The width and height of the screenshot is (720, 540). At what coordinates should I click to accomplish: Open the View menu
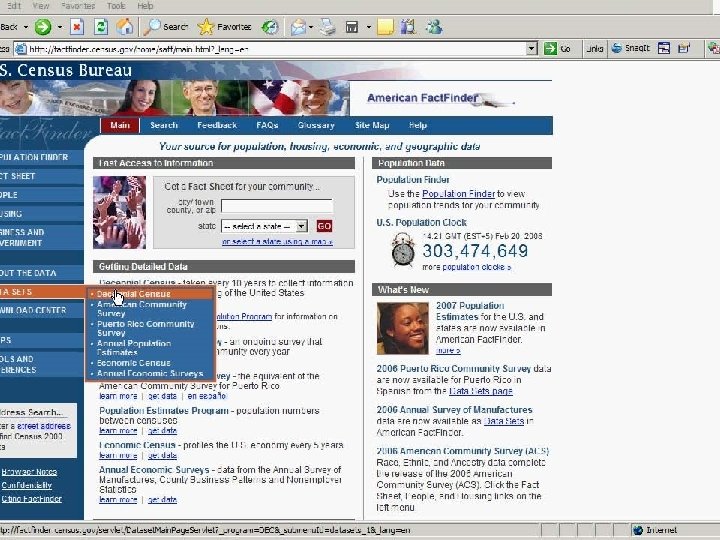(x=41, y=6)
